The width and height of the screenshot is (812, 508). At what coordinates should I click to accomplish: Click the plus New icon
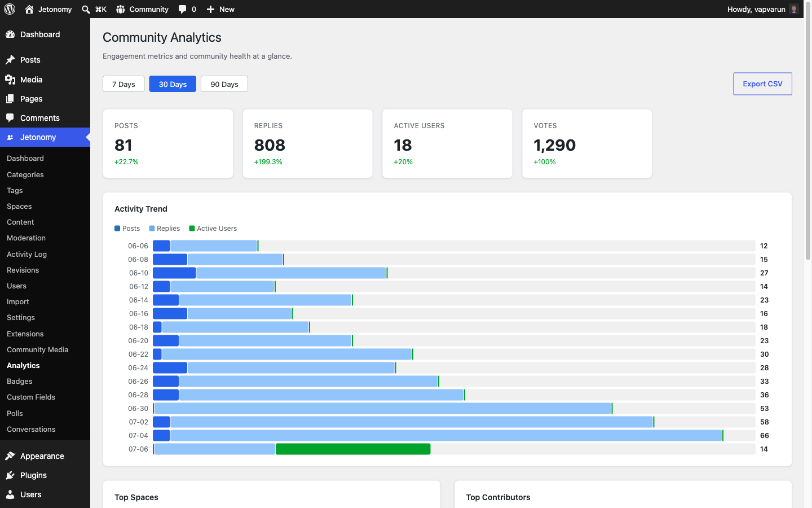click(x=210, y=9)
